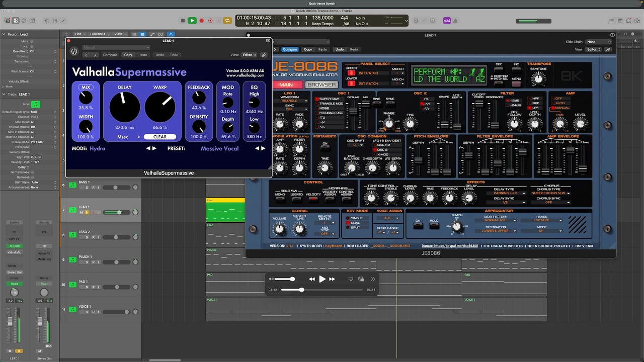The width and height of the screenshot is (644, 362).
Task: Click the JE8086 instrument slot on channel strip
Action: click(14, 246)
